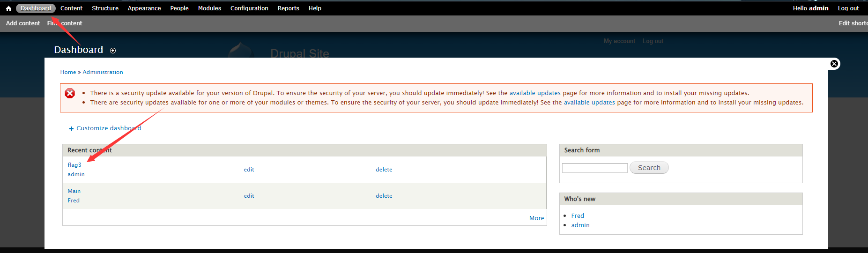Focus the search form text field
This screenshot has height=253, width=868.
(x=594, y=168)
